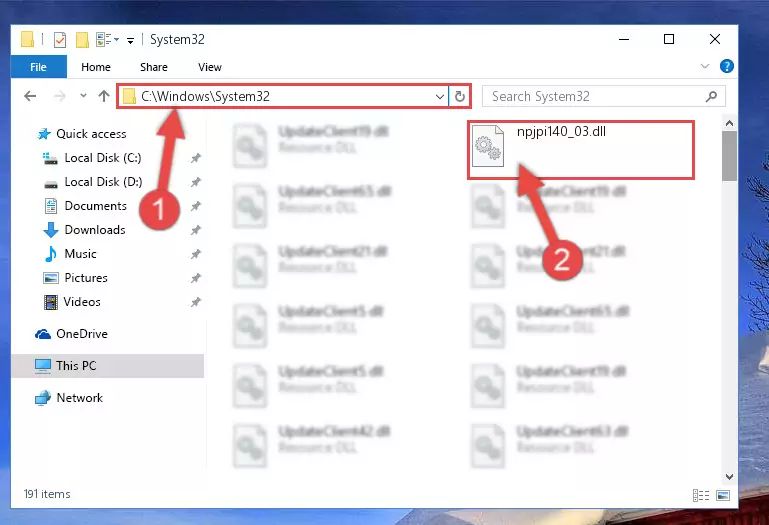Click the pin icon beside Music
This screenshot has height=525, width=769.
196,254
